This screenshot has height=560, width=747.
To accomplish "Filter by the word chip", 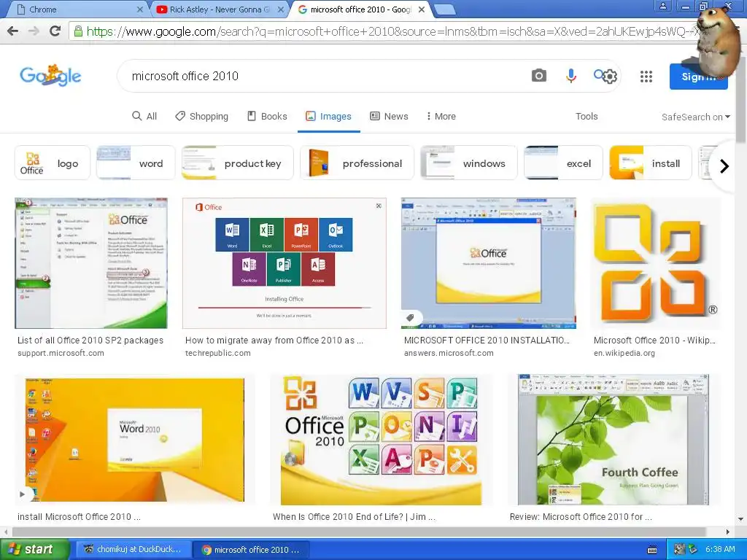I will pyautogui.click(x=136, y=163).
